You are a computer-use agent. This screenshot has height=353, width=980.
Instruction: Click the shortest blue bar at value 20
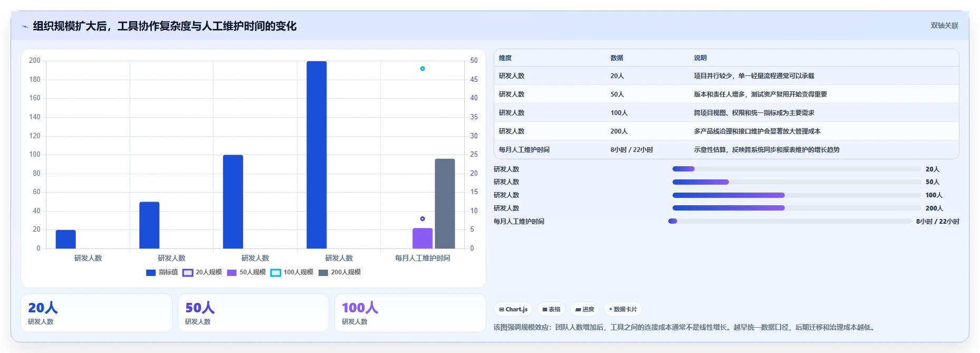[x=66, y=239]
